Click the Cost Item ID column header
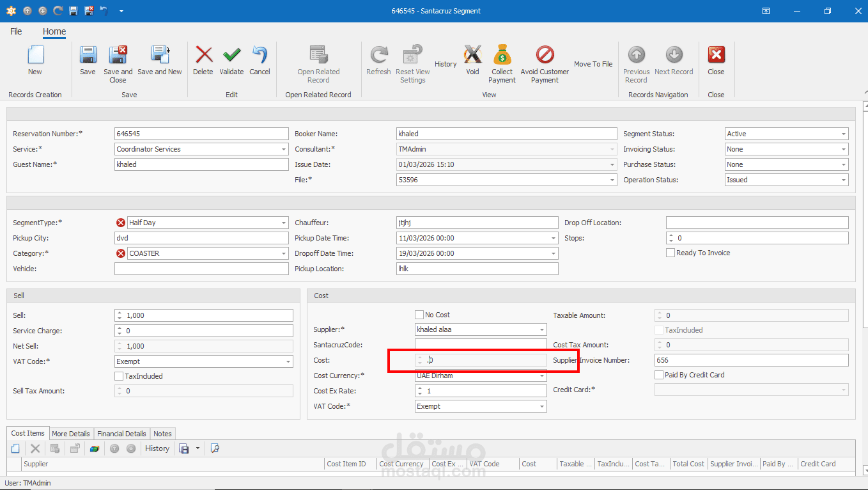 click(350, 464)
